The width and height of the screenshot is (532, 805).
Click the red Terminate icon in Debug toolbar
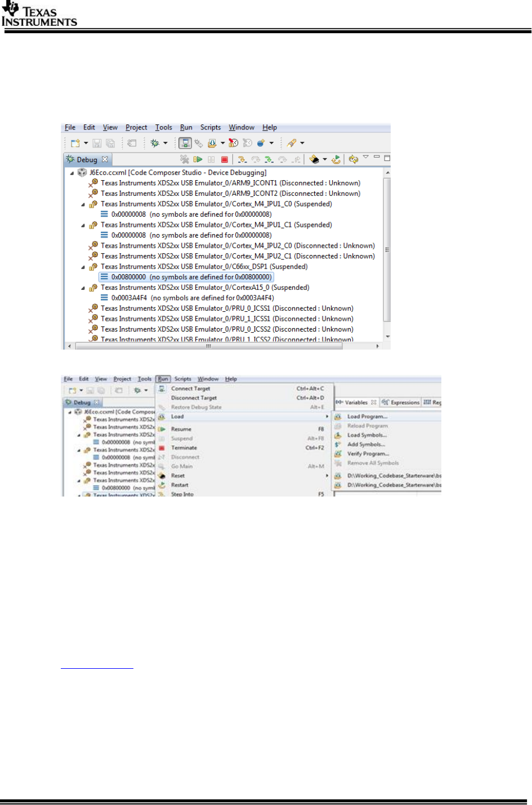[225, 160]
